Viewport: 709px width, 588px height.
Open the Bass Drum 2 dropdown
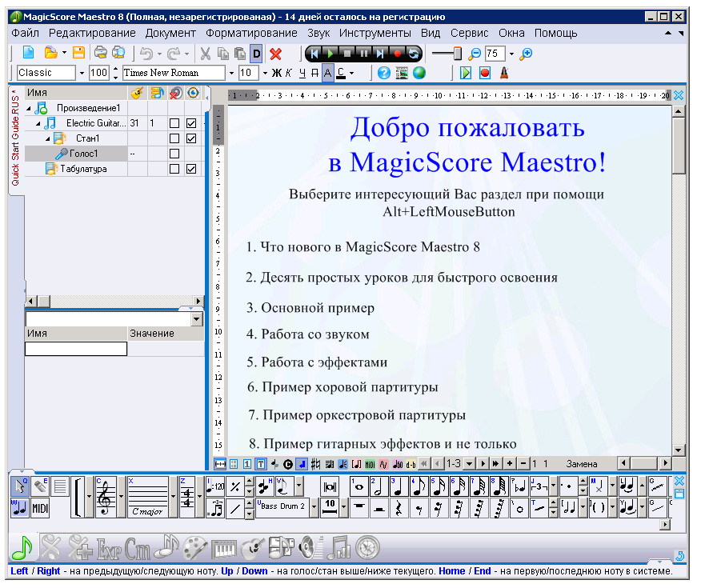pyautogui.click(x=314, y=507)
